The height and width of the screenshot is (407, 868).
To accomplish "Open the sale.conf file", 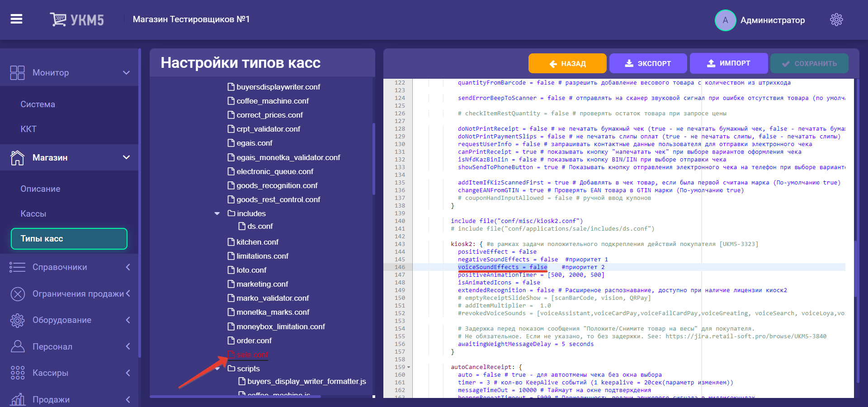I will (x=252, y=355).
